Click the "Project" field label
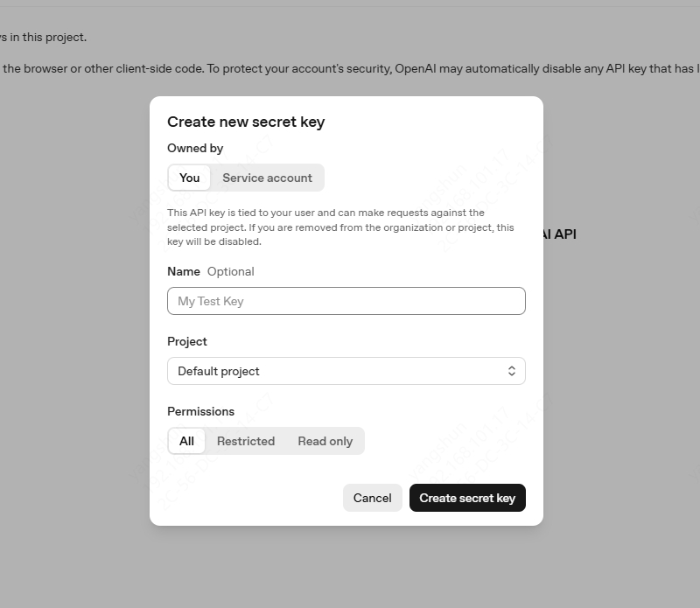The image size is (700, 608). [186, 341]
